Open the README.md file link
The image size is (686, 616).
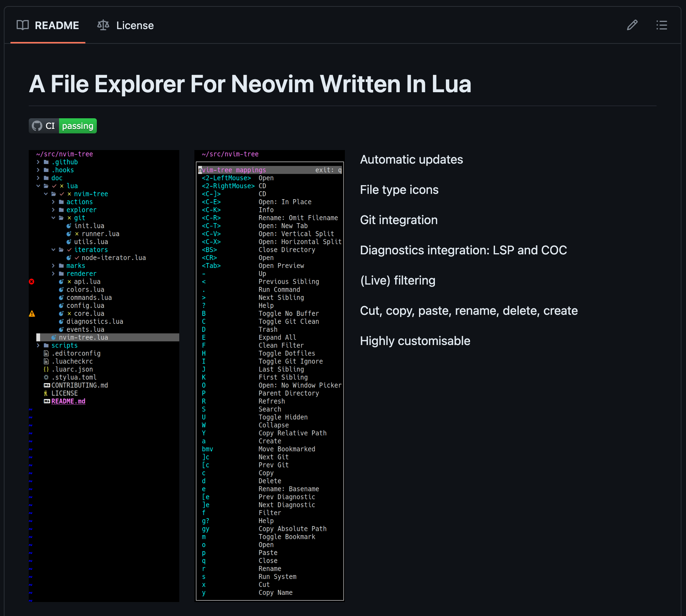[68, 401]
